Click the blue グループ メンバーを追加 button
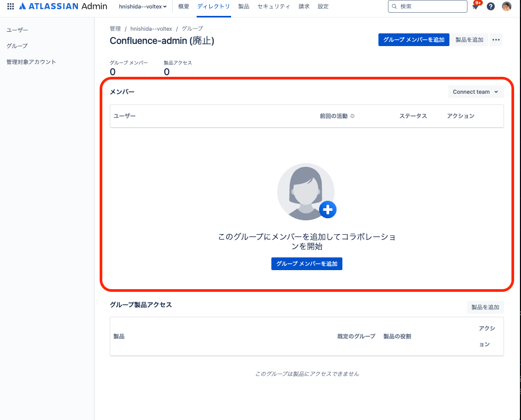Image resolution: width=521 pixels, height=420 pixels. pos(413,39)
